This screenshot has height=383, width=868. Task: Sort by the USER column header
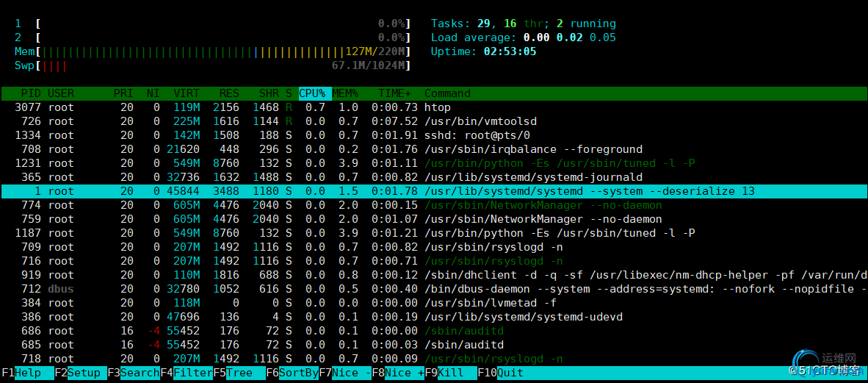pos(61,93)
